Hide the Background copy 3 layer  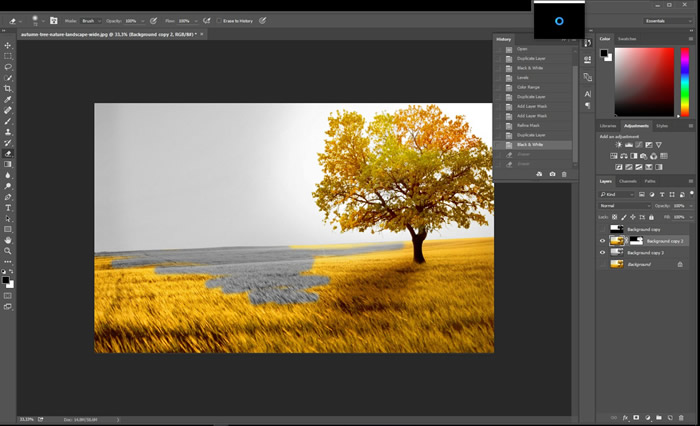(x=603, y=253)
